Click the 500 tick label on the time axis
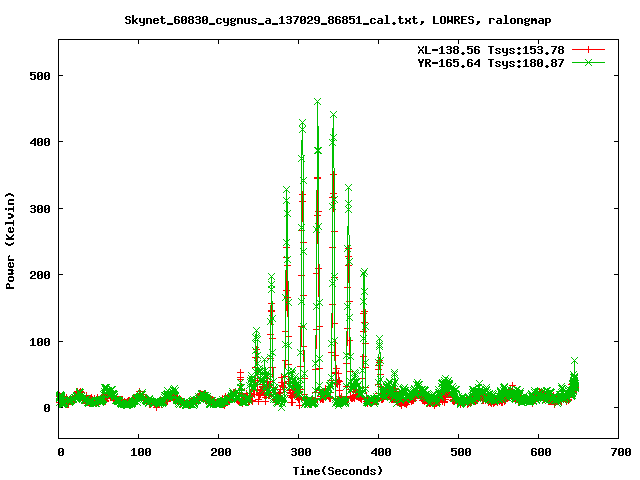 (x=461, y=452)
